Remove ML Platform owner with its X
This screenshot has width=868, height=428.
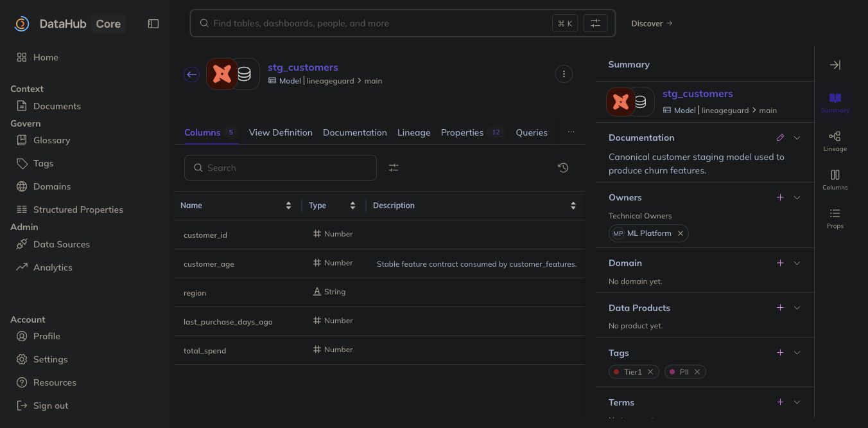681,233
